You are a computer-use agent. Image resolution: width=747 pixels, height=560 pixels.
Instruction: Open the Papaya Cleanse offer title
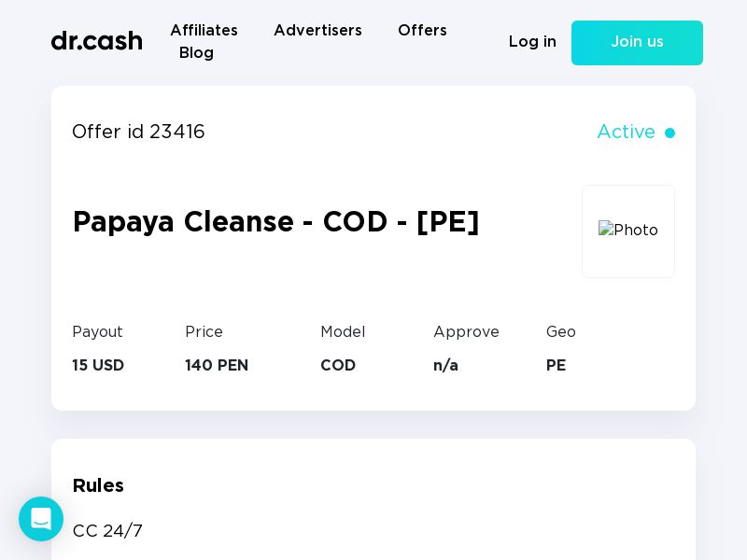click(x=275, y=222)
